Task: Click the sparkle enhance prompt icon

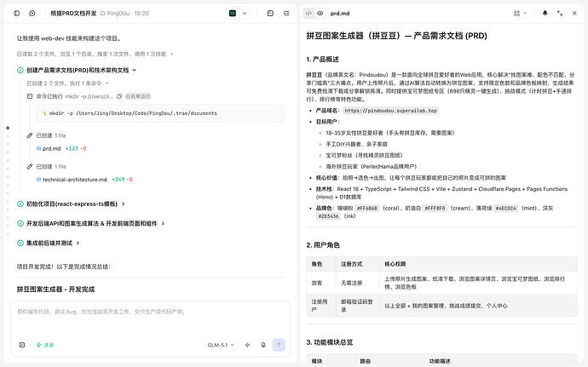Action: click(x=247, y=345)
